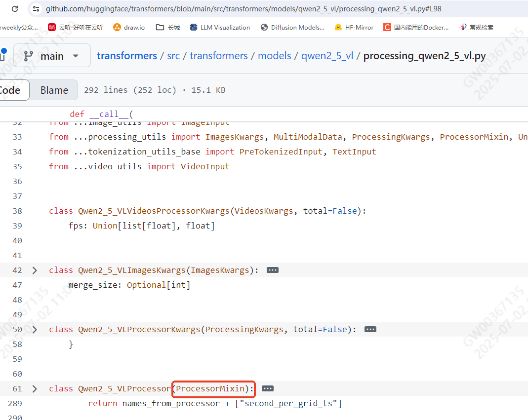Expand the collapsed Qwen2_5_VLProcessor class chevron
Viewport: 528px width, 420px height.
point(35,389)
